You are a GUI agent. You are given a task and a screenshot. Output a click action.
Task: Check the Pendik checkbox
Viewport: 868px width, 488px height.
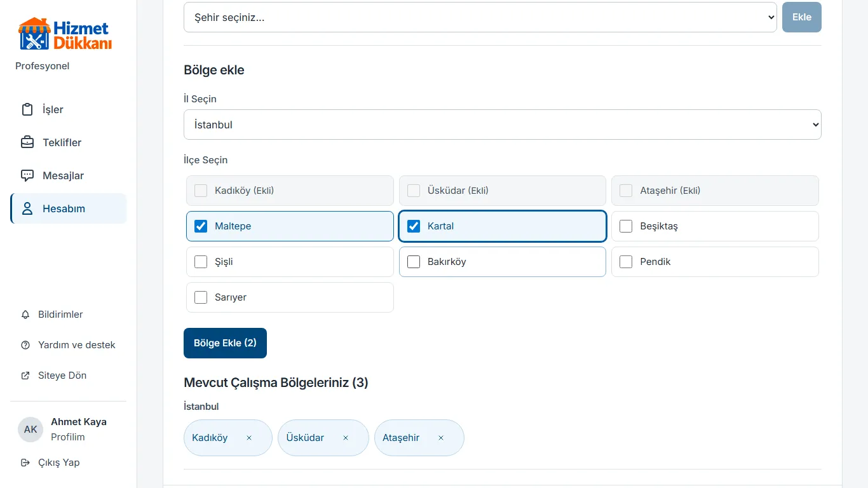tap(626, 262)
